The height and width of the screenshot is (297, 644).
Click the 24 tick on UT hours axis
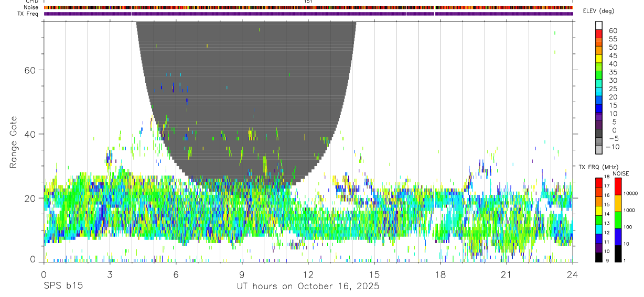coord(573,274)
